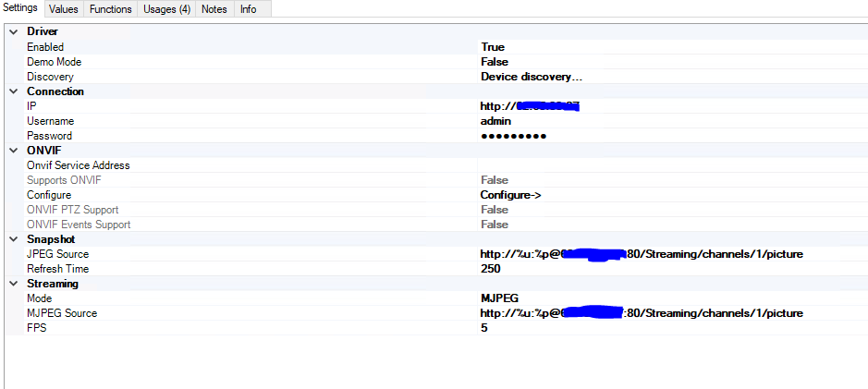Click the empty Onvif Service Address field
Viewport: 868px width, 389px height.
tap(647, 165)
